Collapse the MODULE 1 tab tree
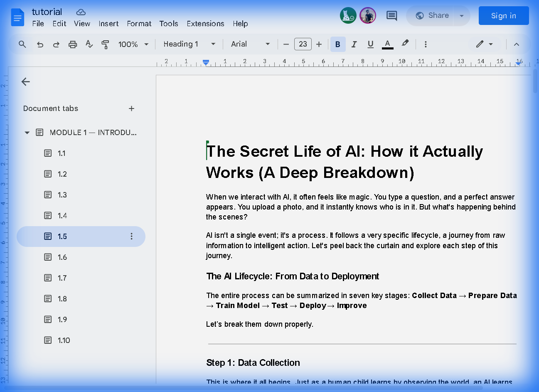 (27, 133)
